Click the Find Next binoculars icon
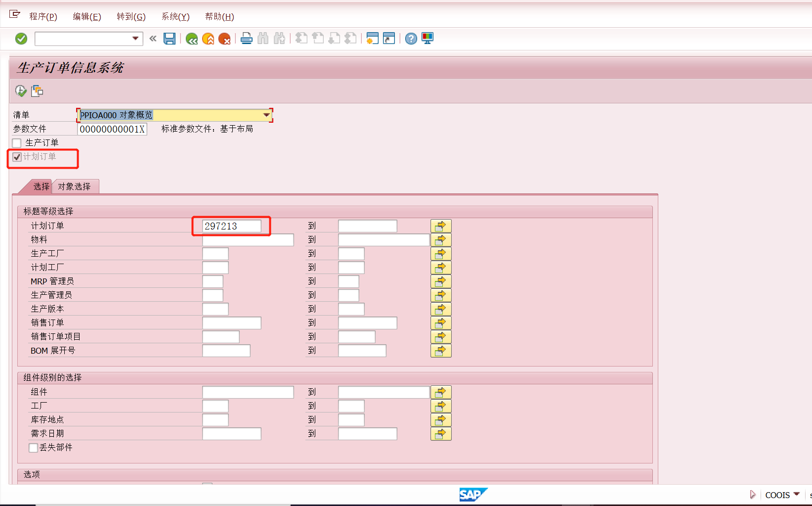This screenshot has width=812, height=506. click(x=279, y=39)
